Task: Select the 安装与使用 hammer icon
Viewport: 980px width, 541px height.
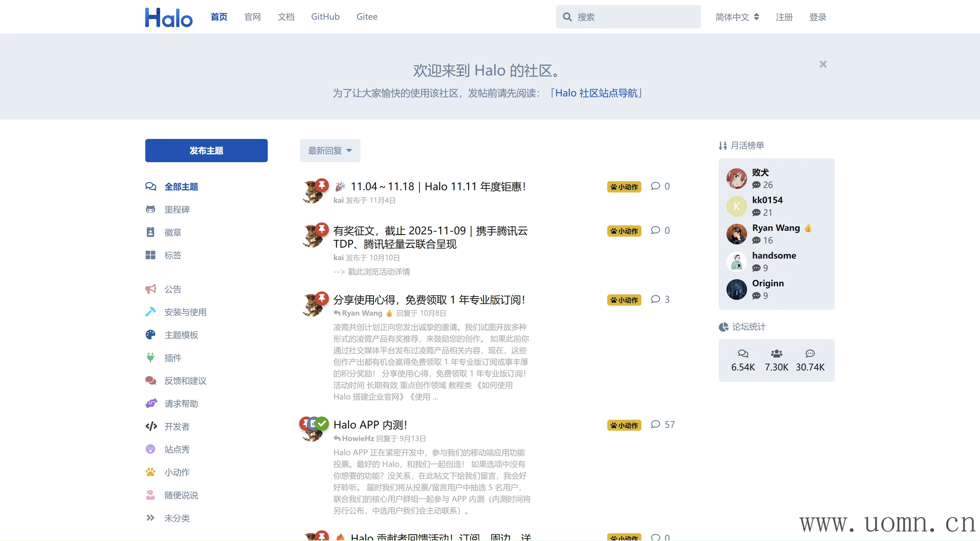Action: pyautogui.click(x=151, y=312)
